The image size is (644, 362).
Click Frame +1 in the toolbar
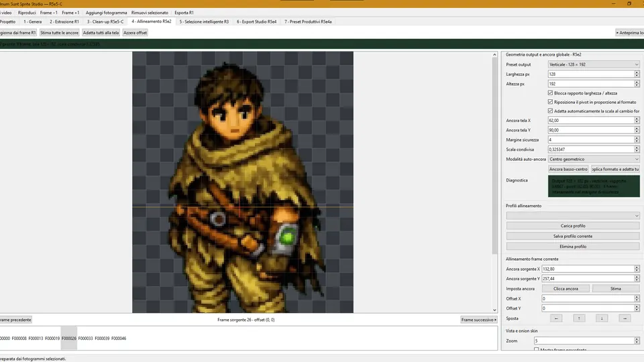click(x=70, y=13)
